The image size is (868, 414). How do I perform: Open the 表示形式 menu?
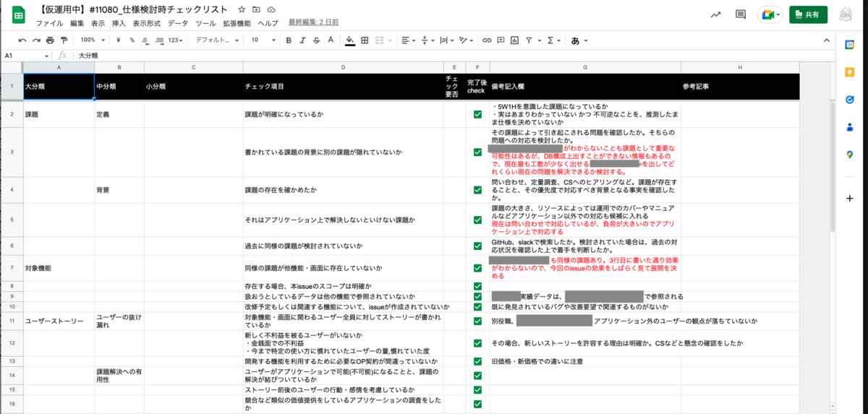point(147,23)
